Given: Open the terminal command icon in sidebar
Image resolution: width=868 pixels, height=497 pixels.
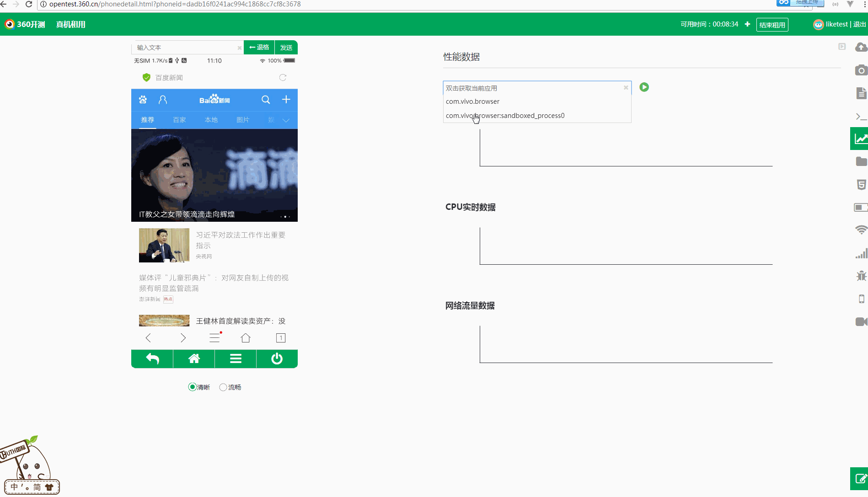Looking at the screenshot, I should pyautogui.click(x=861, y=117).
